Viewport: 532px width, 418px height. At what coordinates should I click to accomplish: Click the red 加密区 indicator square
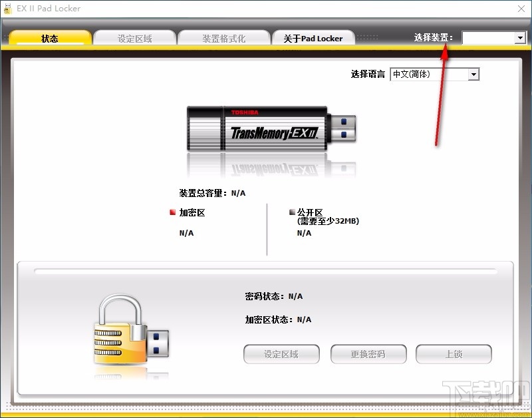(x=172, y=212)
